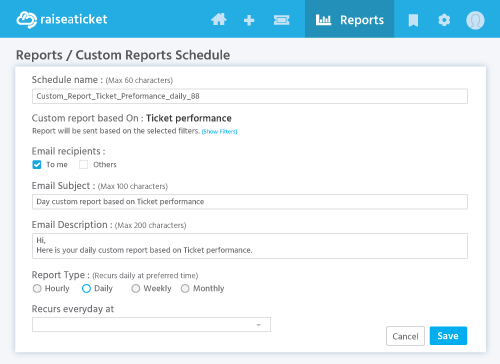Click the plus icon to add ticket
Image resolution: width=500 pixels, height=364 pixels.
[x=249, y=20]
